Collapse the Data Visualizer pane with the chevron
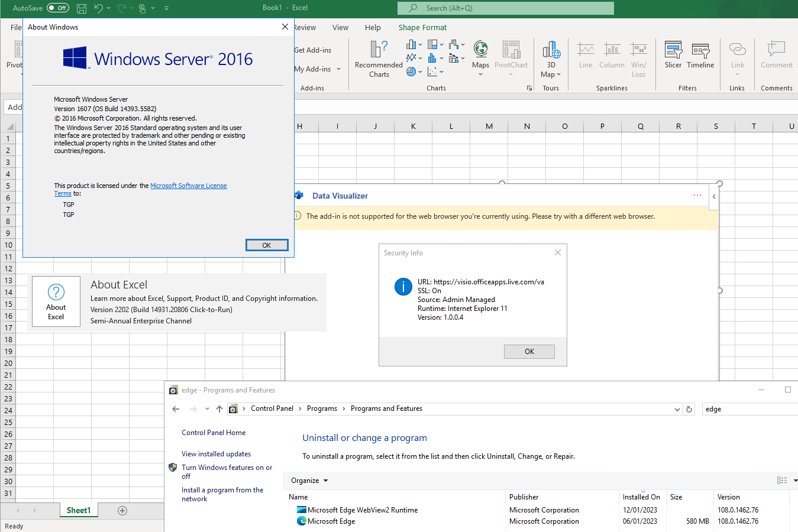 [x=713, y=196]
